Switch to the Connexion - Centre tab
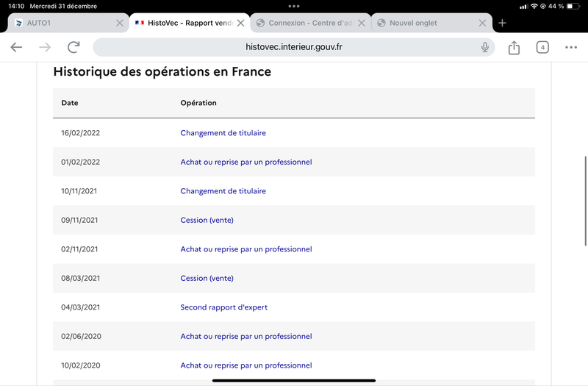The image size is (588, 386). (305, 23)
